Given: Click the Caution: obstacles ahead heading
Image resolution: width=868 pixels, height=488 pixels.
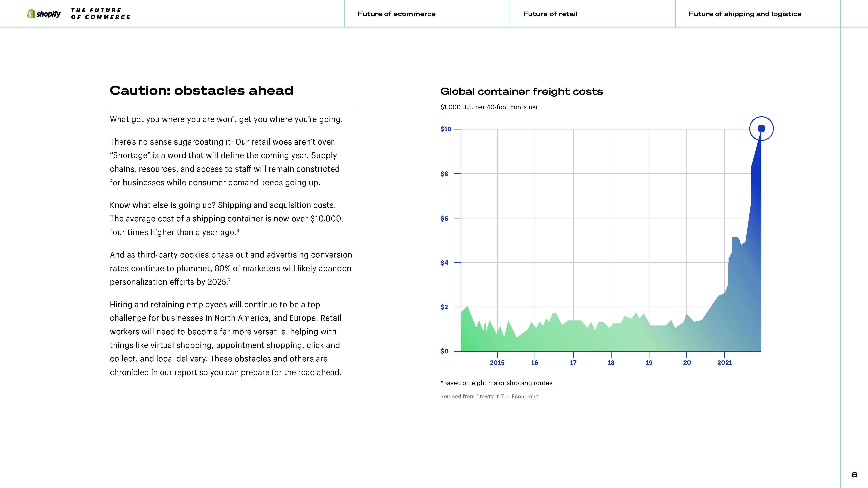Looking at the screenshot, I should [201, 91].
